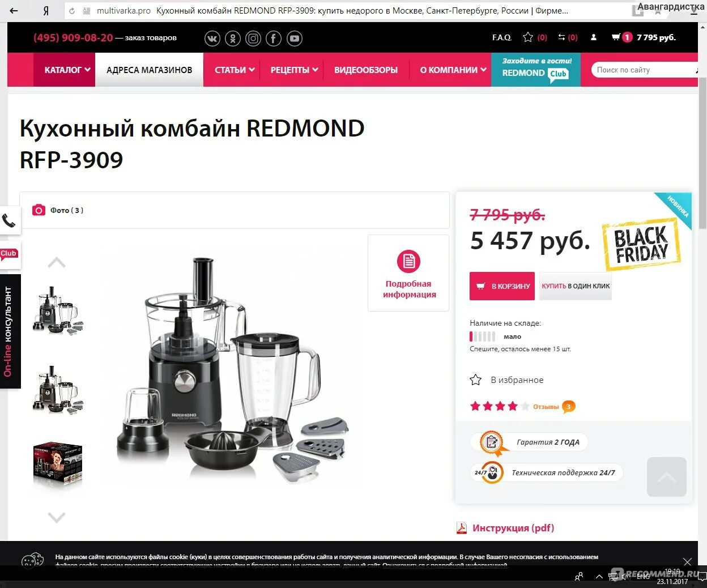707x588 pixels.
Task: Open the VK social network icon
Action: click(x=212, y=39)
